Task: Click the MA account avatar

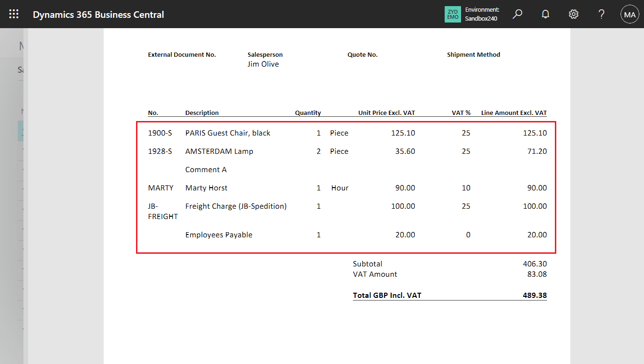Action: tap(629, 14)
